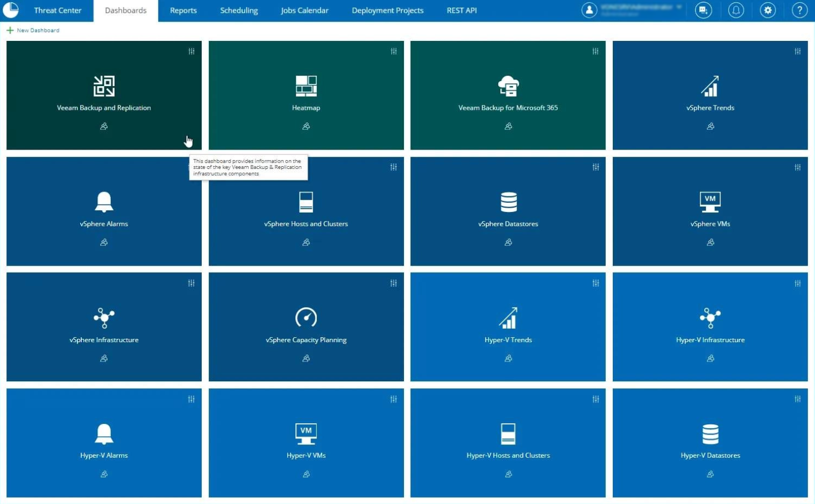The width and height of the screenshot is (815, 504).
Task: Click the Heatmap dashboard icon
Action: (x=306, y=86)
